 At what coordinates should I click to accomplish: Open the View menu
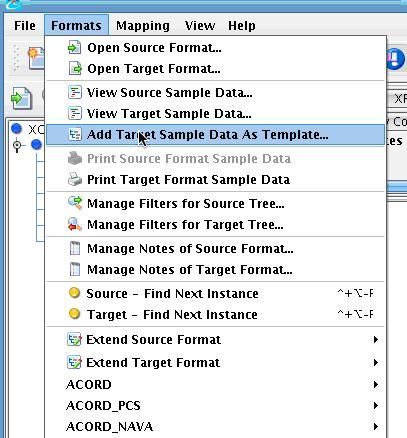click(x=200, y=25)
